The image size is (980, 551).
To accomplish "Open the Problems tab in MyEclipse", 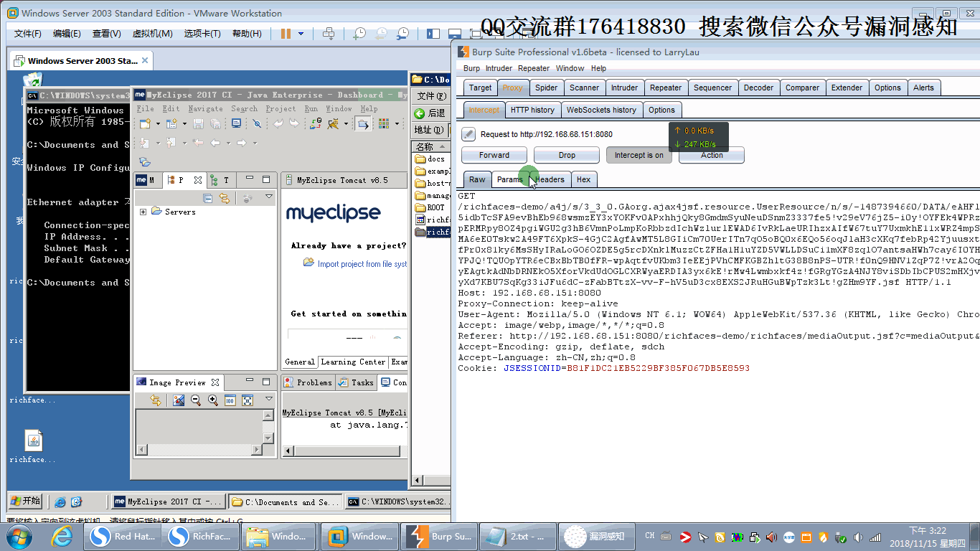I will coord(308,382).
